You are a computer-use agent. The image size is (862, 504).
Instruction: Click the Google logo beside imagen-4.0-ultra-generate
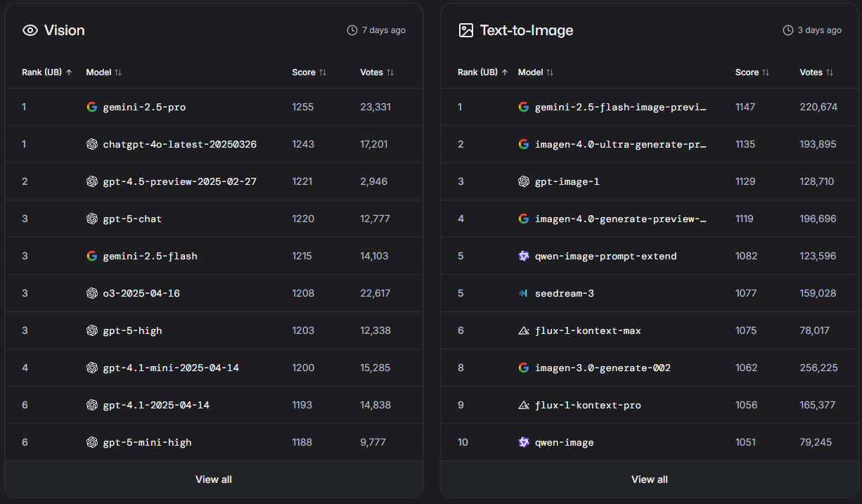(523, 144)
